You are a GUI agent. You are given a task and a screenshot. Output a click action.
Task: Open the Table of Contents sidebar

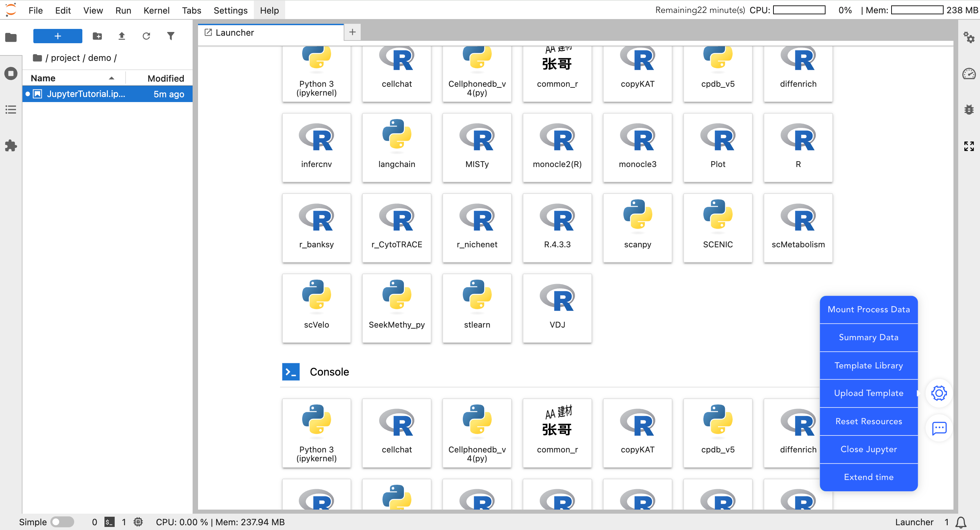[11, 110]
